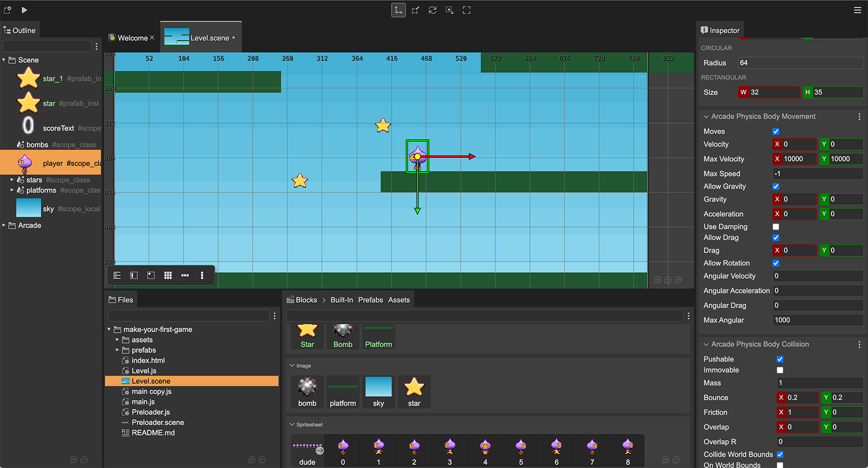Expand the prefabs folder
The image size is (868, 468).
(117, 350)
